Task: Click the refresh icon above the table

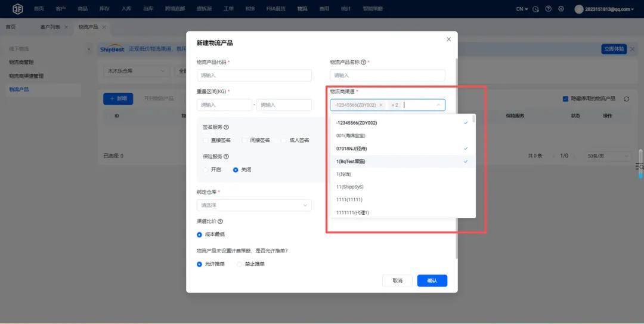Action: (x=626, y=98)
